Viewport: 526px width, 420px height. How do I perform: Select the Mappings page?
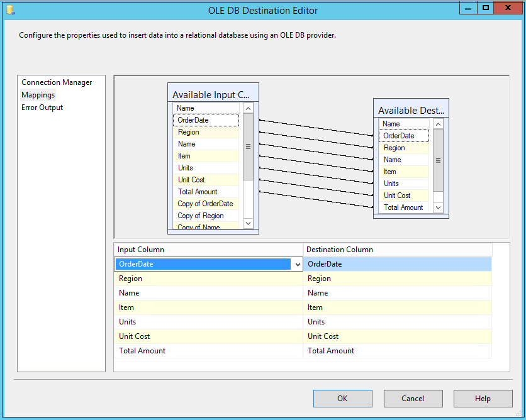pyautogui.click(x=38, y=95)
